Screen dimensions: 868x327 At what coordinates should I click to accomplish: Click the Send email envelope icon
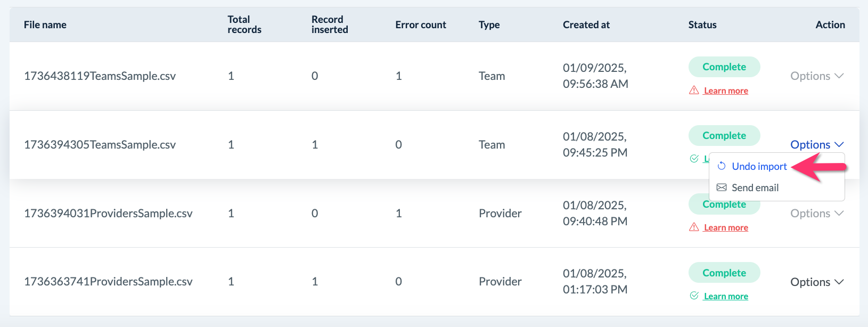coord(722,187)
